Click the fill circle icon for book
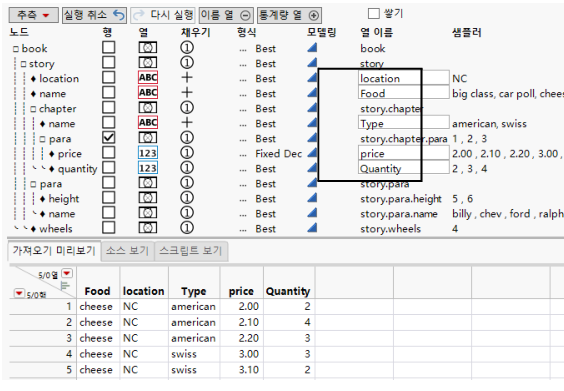Viewport: 564px width, 391px height. (x=187, y=47)
